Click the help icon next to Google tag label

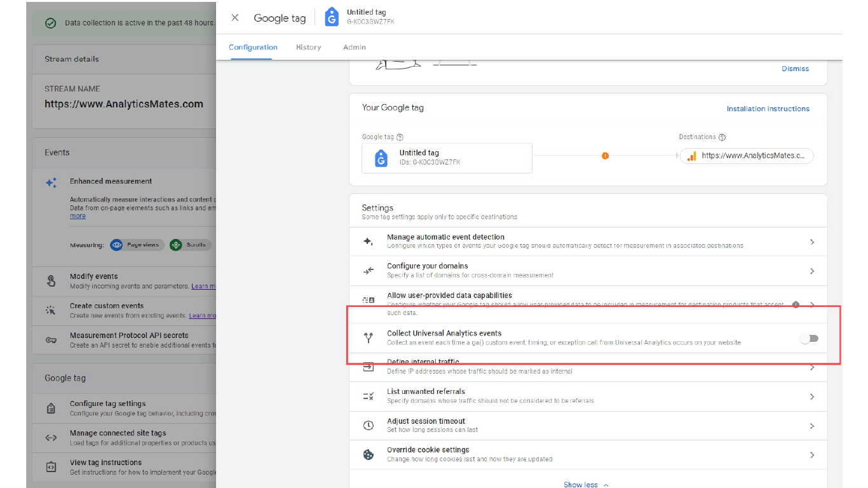pyautogui.click(x=400, y=137)
